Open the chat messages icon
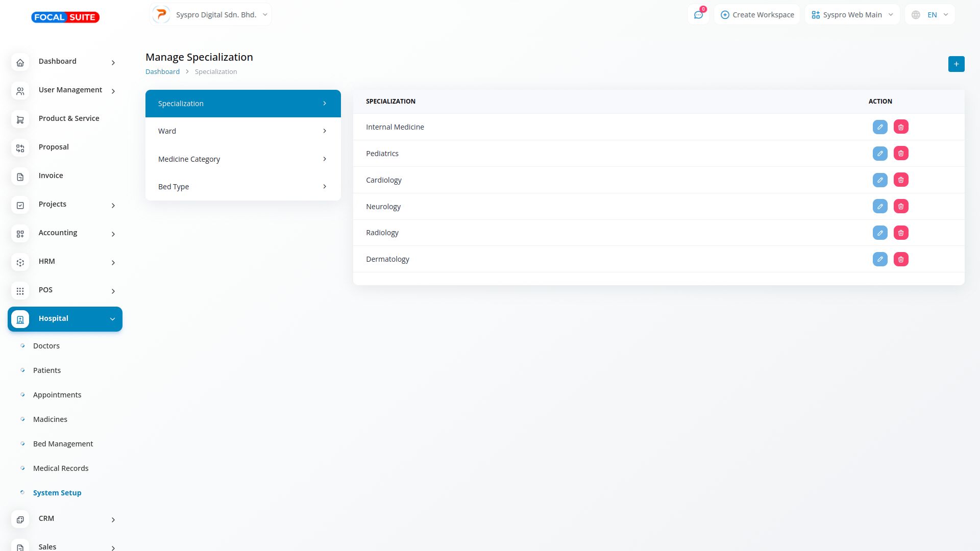Screen dimensions: 980x551 698,15
